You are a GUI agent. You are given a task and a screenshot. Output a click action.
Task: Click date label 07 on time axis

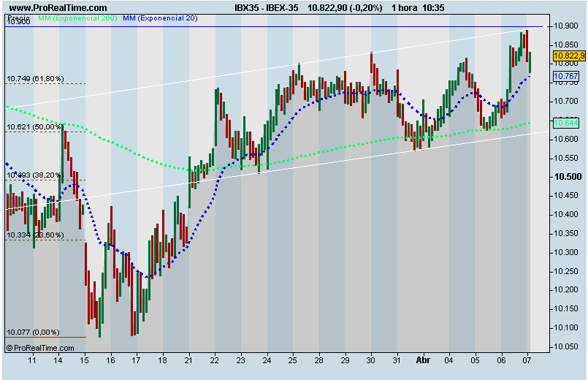click(527, 360)
